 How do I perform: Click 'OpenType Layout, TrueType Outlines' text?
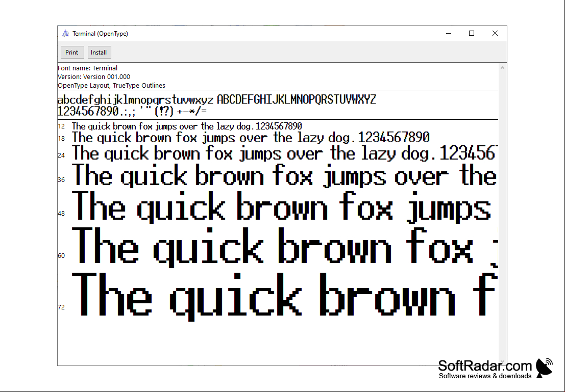112,85
